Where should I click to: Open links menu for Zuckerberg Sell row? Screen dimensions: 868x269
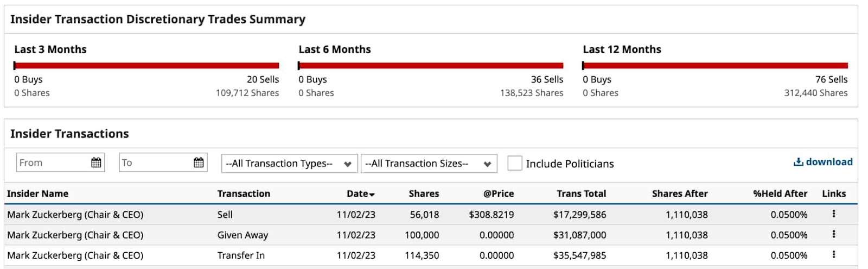tap(834, 214)
